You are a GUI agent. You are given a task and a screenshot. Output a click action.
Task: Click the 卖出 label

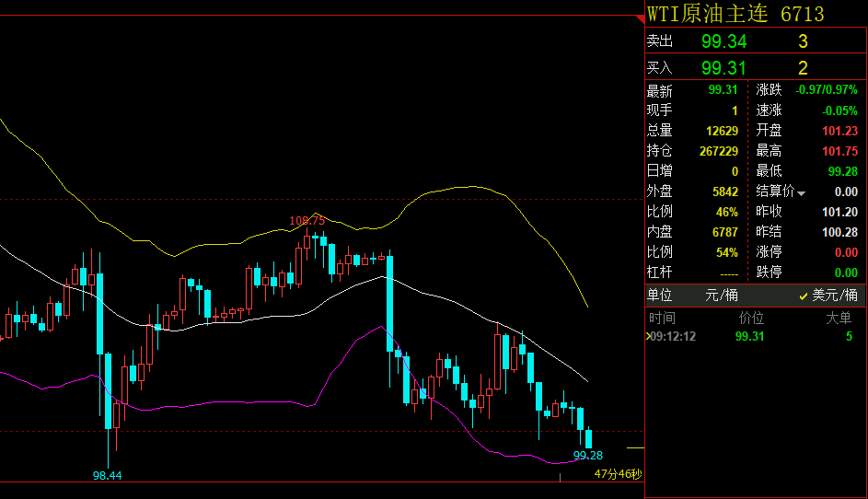point(660,41)
